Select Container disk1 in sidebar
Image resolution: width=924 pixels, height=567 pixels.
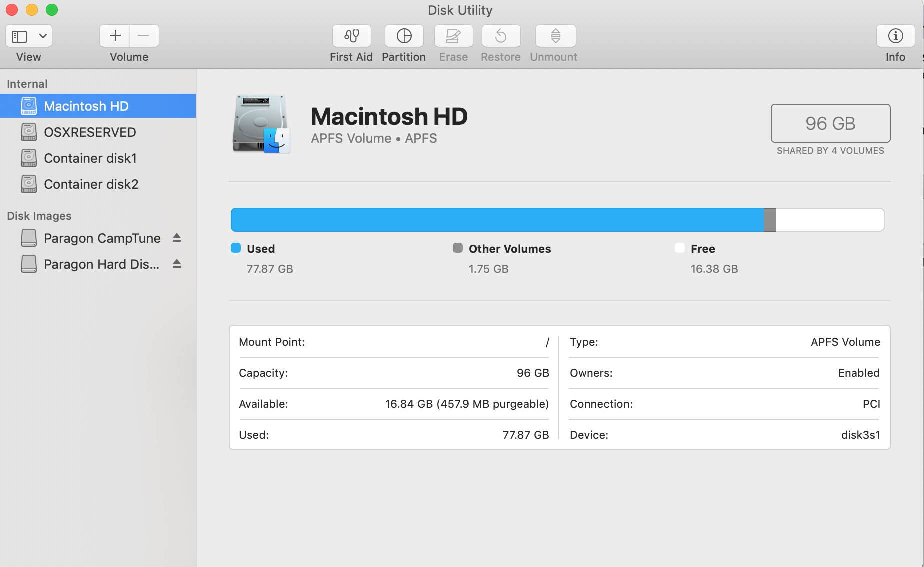pyautogui.click(x=98, y=158)
